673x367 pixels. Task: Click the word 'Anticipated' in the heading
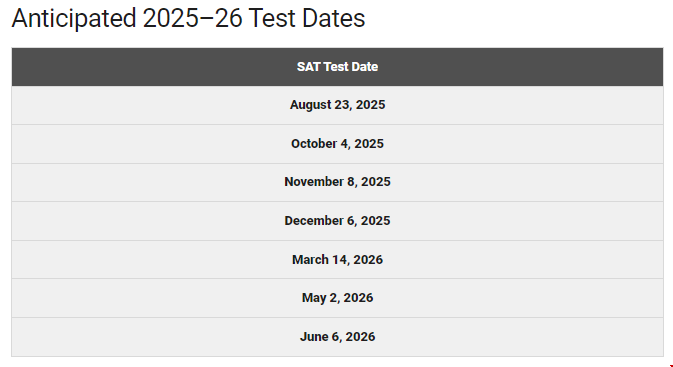point(74,19)
